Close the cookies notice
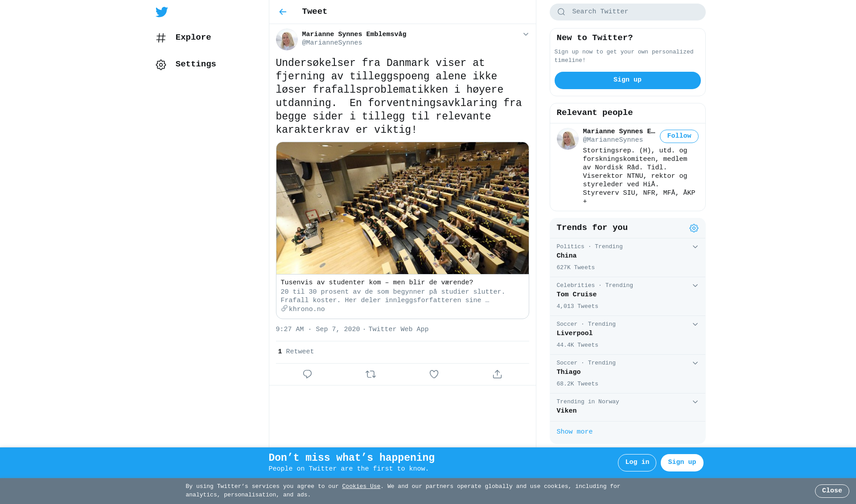856x504 pixels. tap(832, 491)
